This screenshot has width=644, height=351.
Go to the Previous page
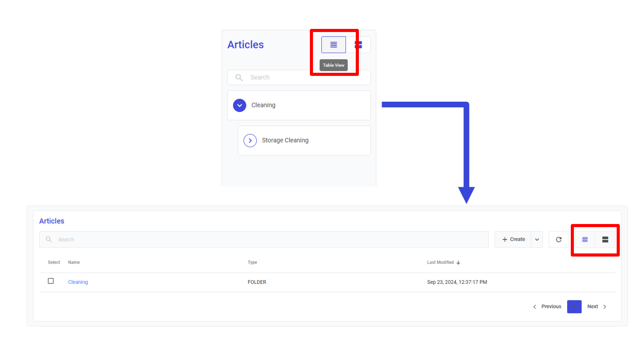[547, 307]
